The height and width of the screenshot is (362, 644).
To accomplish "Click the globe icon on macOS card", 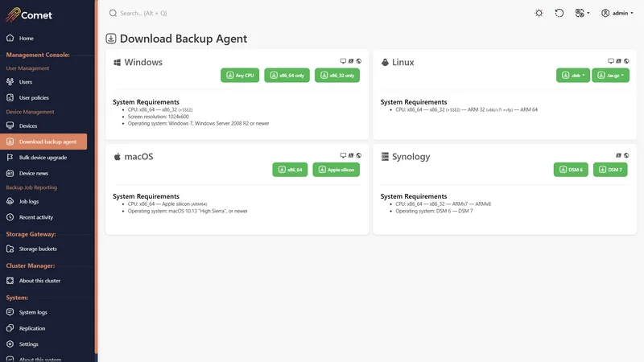I will coord(358,155).
